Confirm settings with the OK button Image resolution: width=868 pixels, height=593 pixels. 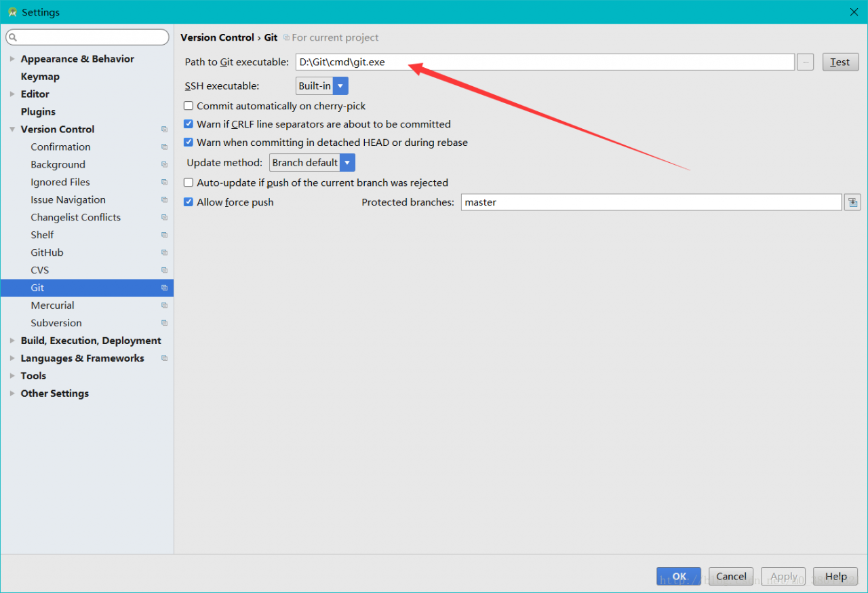click(x=679, y=577)
